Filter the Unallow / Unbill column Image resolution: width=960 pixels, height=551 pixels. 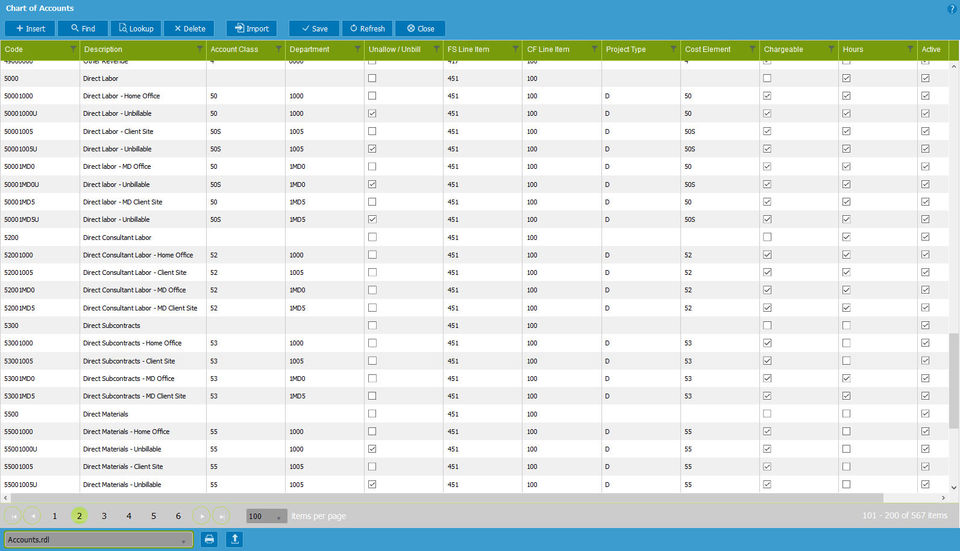tap(437, 49)
